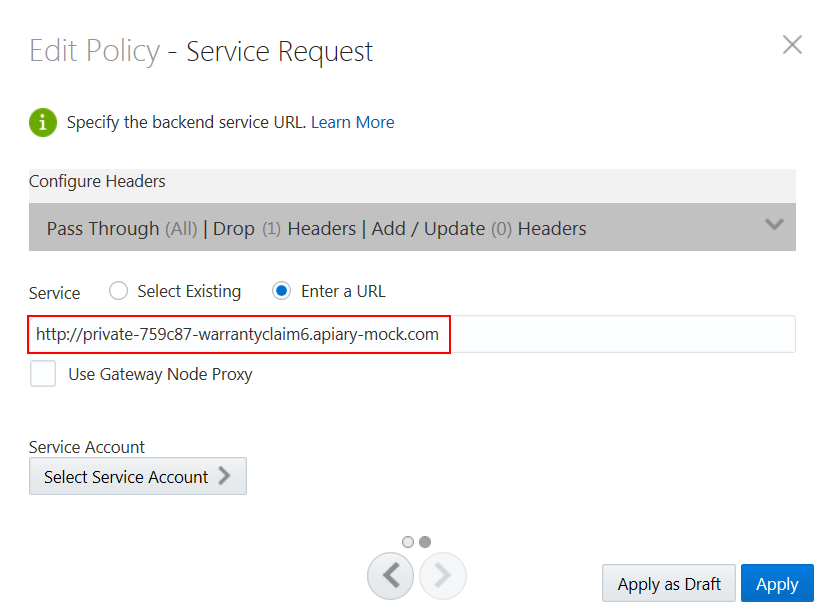
Task: Select the Select Existing radio button
Action: coord(118,290)
